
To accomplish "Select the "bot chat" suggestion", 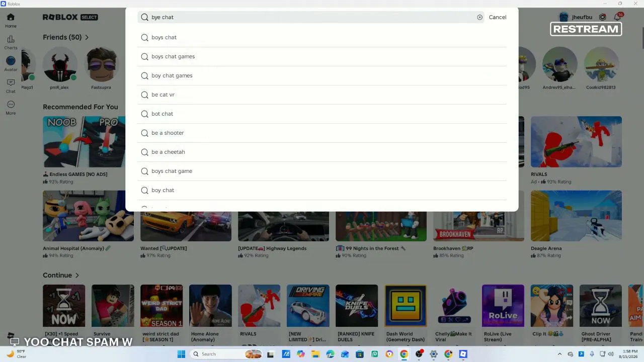I will click(322, 114).
